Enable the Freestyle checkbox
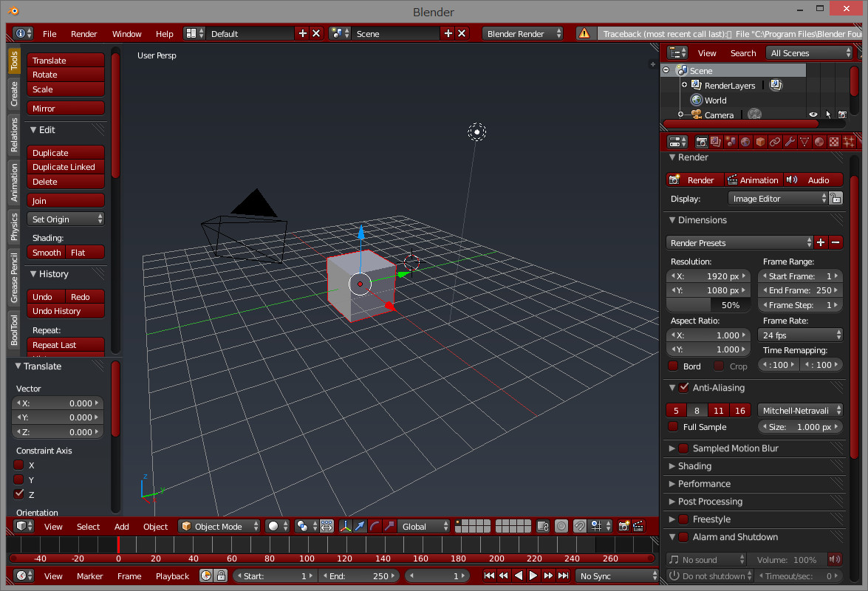Image resolution: width=868 pixels, height=591 pixels. [x=684, y=519]
